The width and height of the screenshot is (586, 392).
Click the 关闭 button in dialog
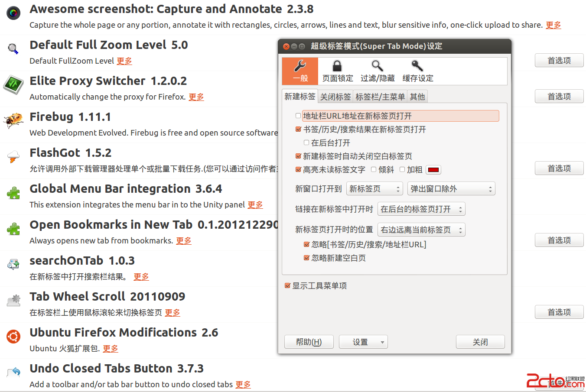point(480,342)
